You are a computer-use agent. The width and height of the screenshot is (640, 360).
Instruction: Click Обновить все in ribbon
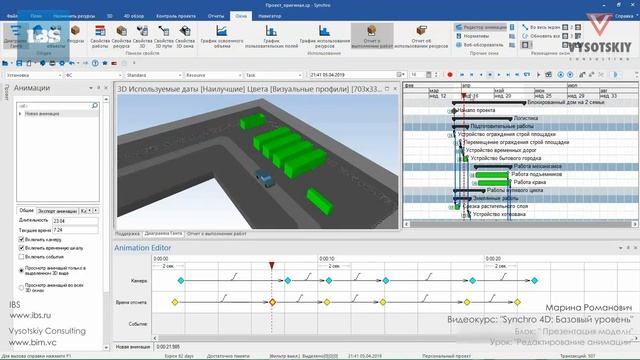(x=540, y=36)
